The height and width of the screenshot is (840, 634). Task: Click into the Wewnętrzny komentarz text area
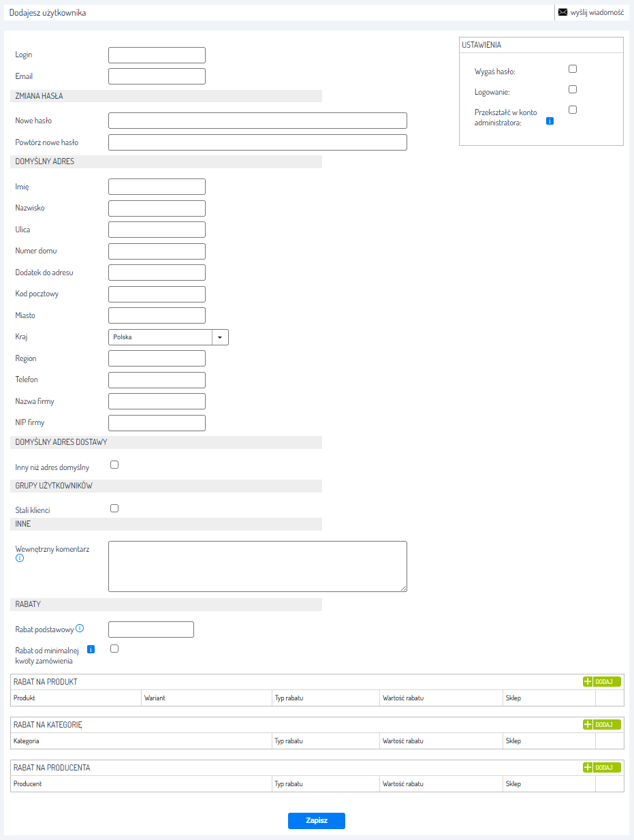coord(257,566)
